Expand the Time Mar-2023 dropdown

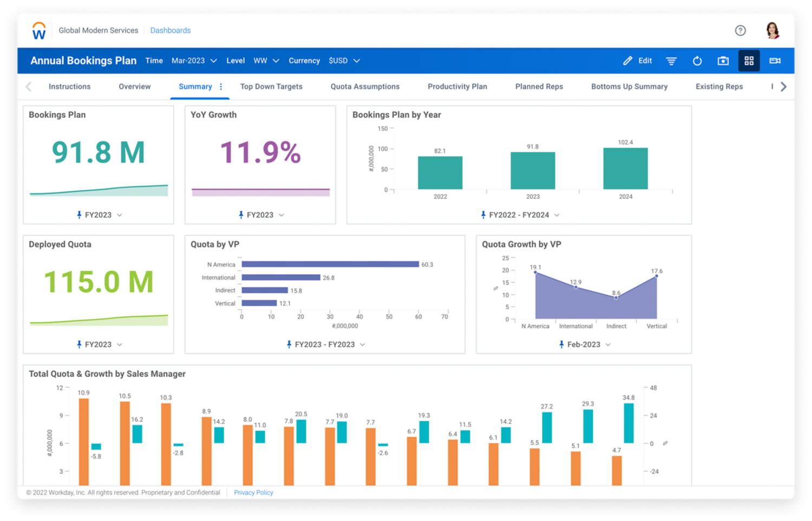click(194, 61)
